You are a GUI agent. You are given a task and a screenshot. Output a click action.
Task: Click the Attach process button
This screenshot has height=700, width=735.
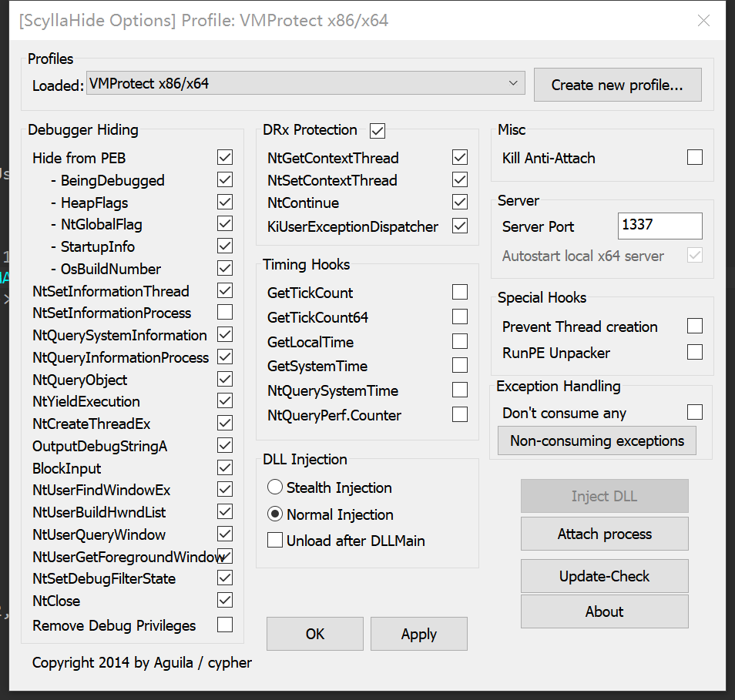[x=604, y=534]
